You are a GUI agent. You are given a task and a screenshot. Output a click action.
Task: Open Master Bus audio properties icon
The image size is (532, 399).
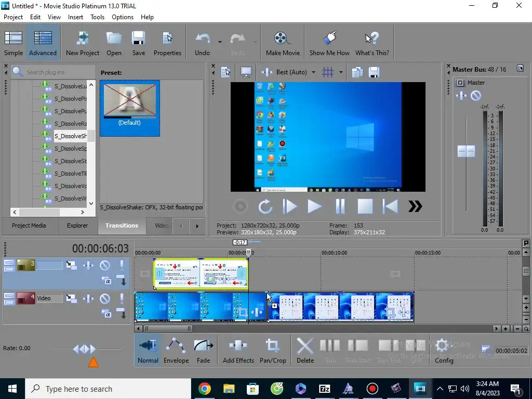click(x=520, y=68)
